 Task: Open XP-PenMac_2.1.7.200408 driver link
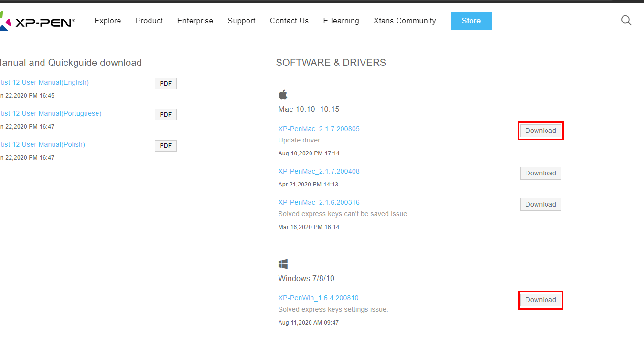[x=319, y=171]
